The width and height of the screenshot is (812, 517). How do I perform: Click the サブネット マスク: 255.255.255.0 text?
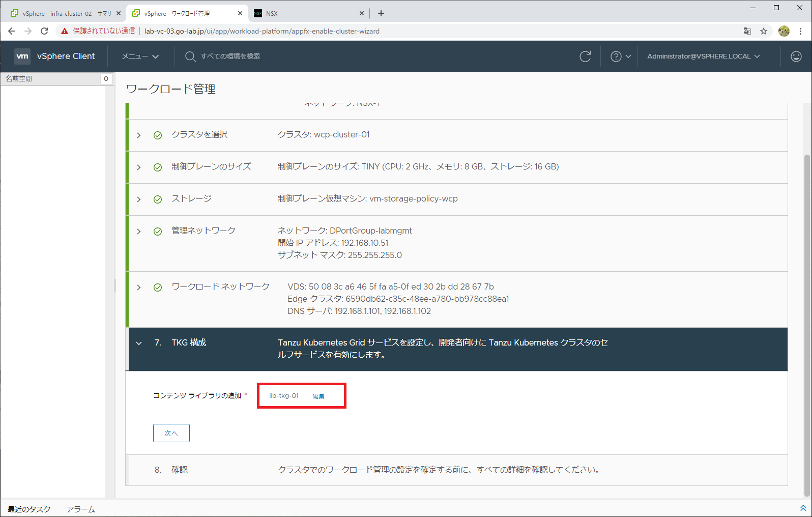point(340,255)
